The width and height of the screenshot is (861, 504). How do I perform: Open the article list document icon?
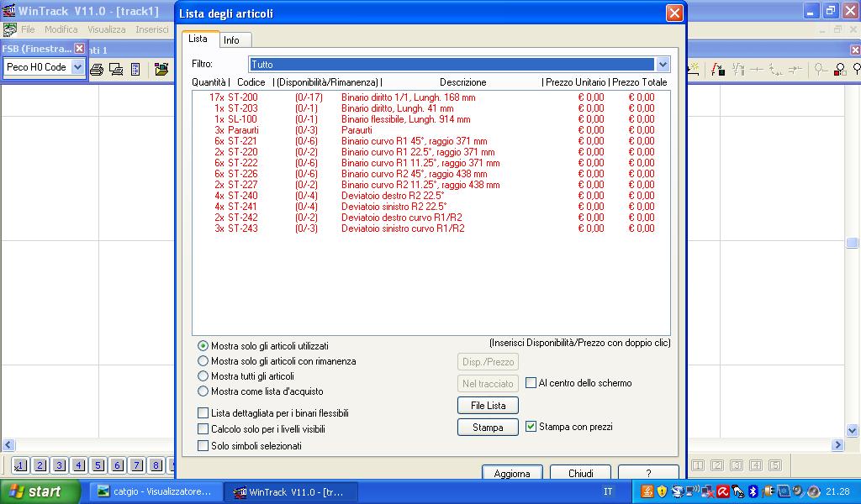(x=135, y=69)
